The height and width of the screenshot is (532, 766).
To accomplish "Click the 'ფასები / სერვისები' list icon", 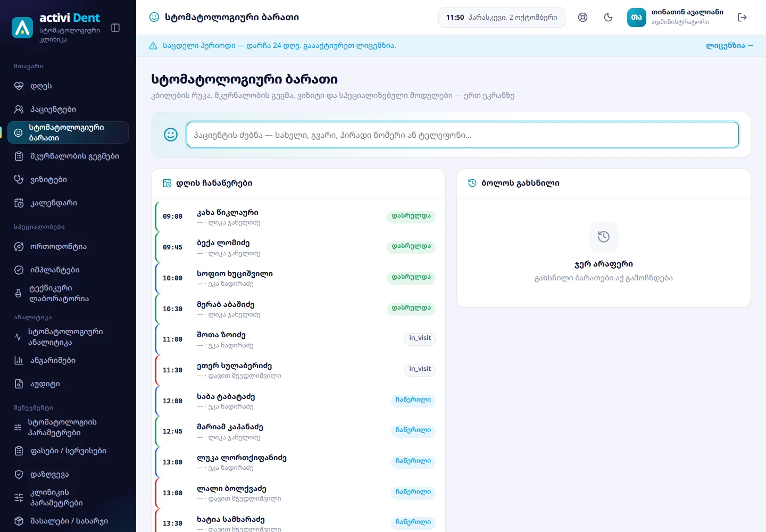I will 19,451.
